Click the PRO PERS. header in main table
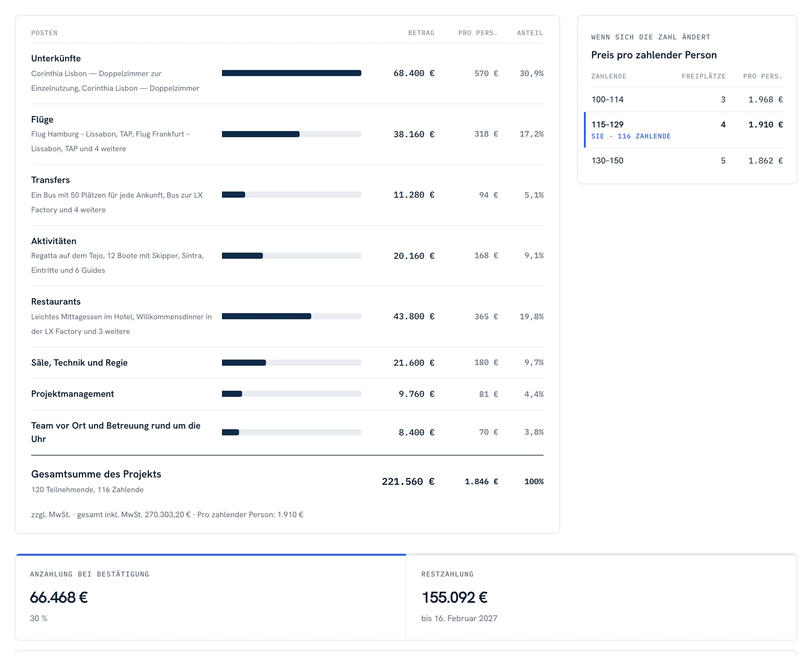This screenshot has width=812, height=655. (478, 33)
